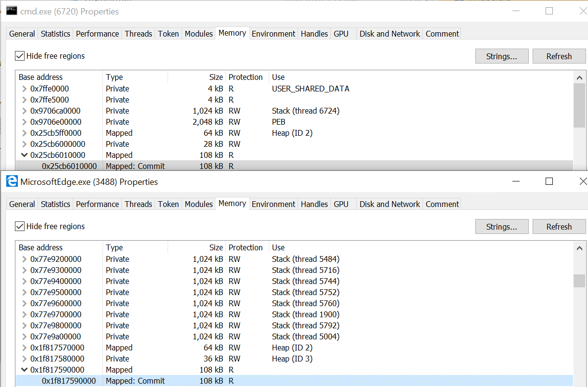588x387 pixels.
Task: Expand region 0x9706ca0000 in cmd.exe
Action: (x=25, y=111)
